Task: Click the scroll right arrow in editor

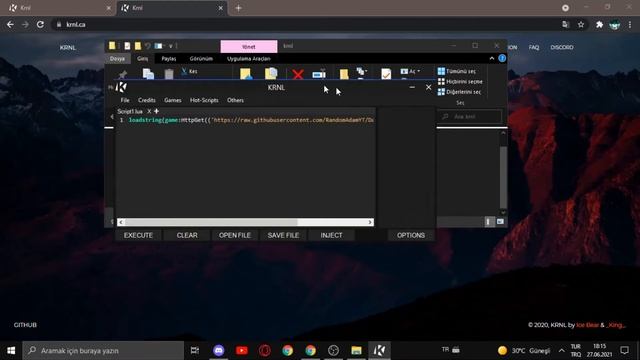Action: click(370, 222)
